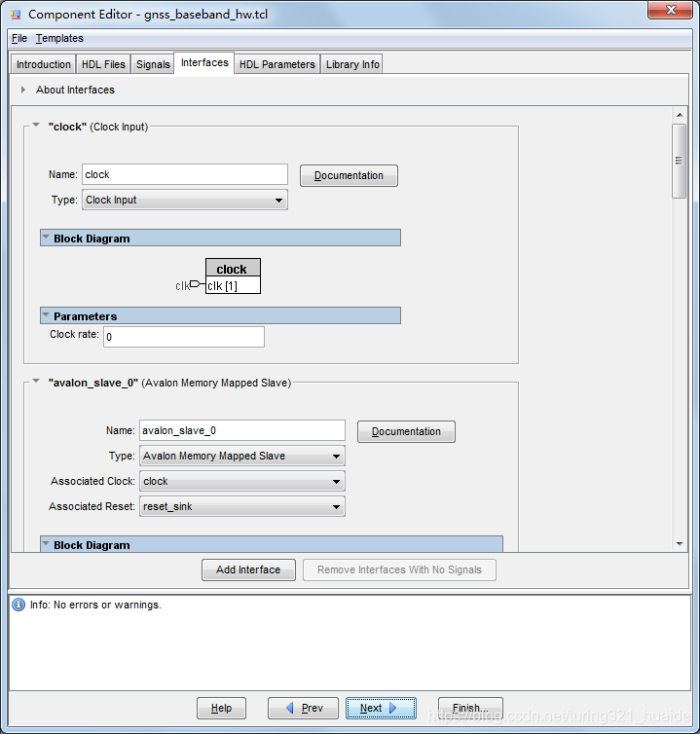
Task: Click the "clk [1]" signal label
Action: [222, 286]
